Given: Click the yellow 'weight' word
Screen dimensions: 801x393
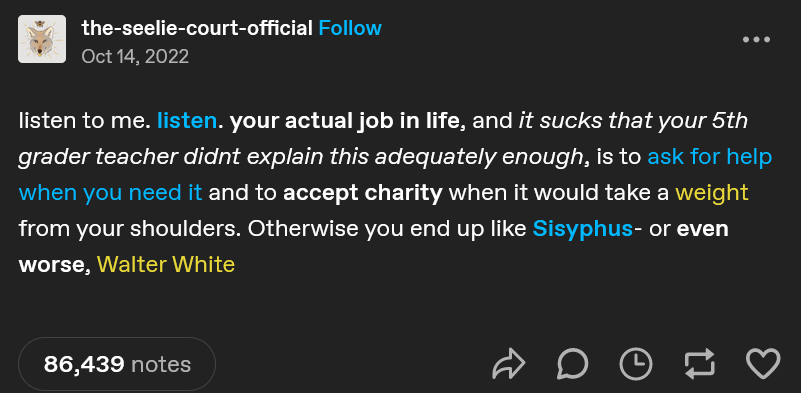Looking at the screenshot, I should point(712,193).
